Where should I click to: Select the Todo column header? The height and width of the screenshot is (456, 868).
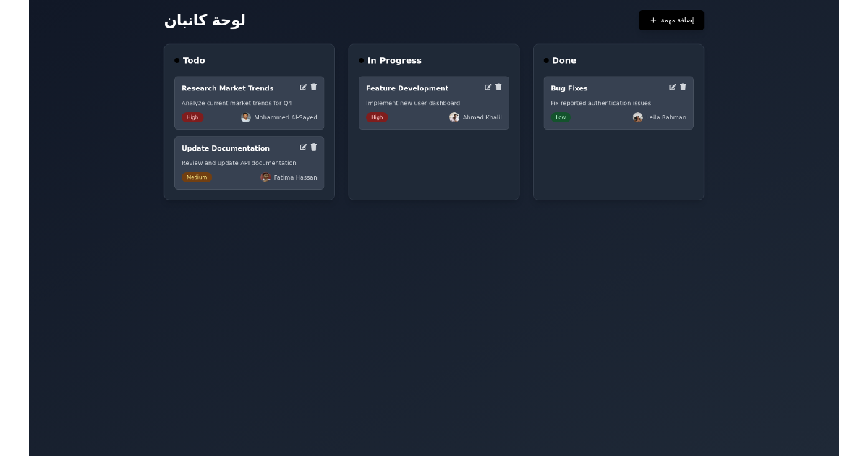tap(194, 60)
